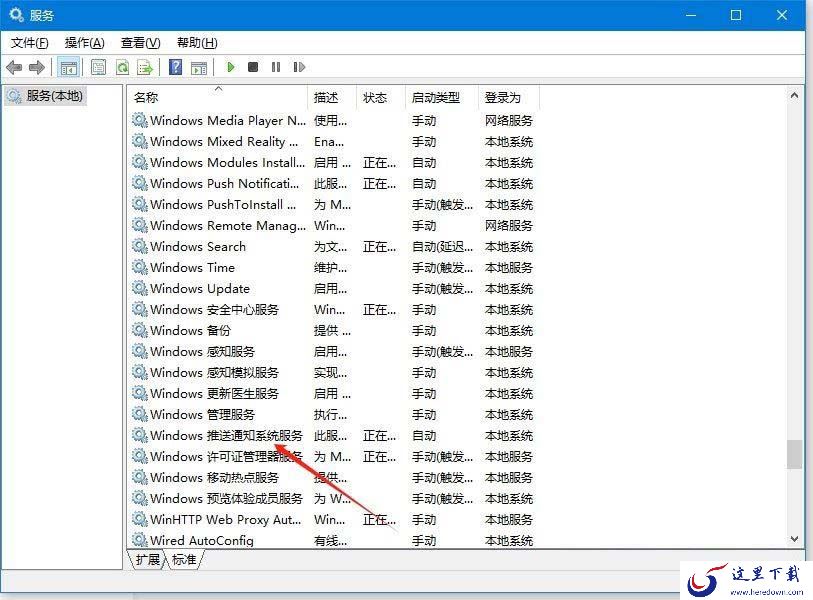The height and width of the screenshot is (600, 813).
Task: Toggle the console tree pane icon
Action: tap(68, 67)
